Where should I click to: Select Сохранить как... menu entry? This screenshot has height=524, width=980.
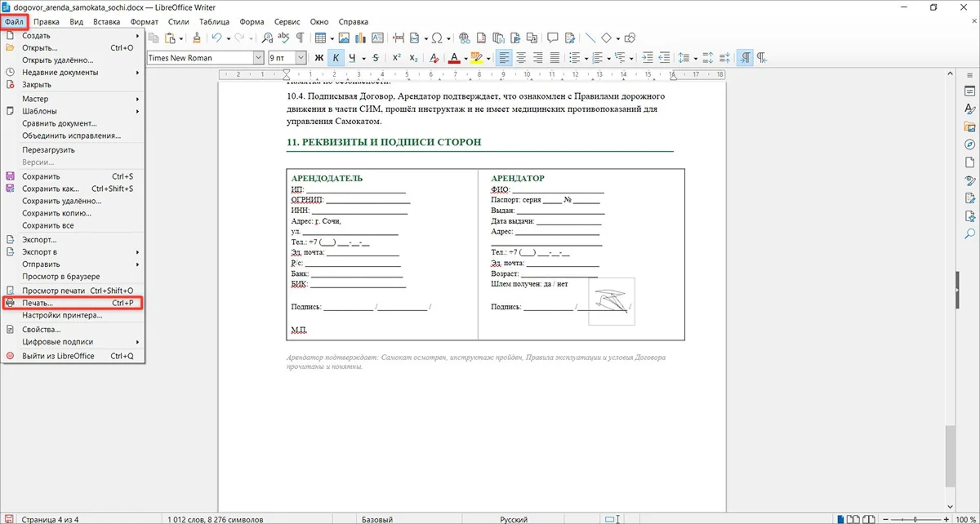[x=73, y=189]
